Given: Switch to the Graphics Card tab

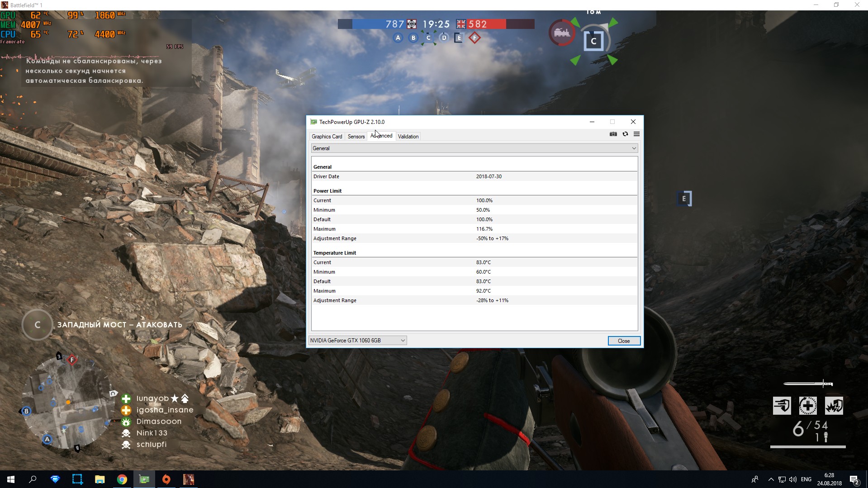Looking at the screenshot, I should click(327, 137).
